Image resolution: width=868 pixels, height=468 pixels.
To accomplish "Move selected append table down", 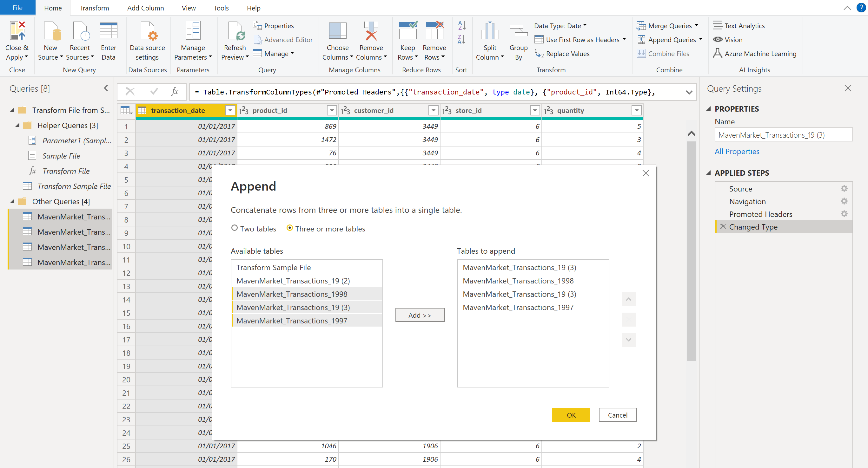I will [x=628, y=340].
